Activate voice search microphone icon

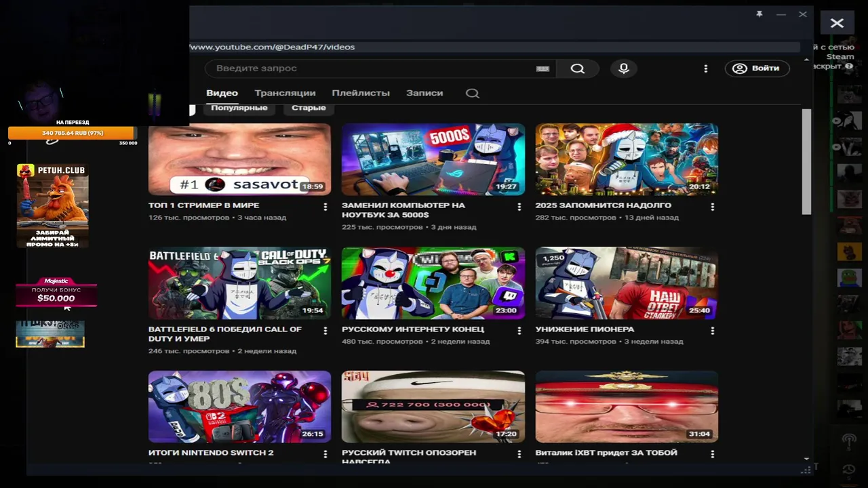(x=624, y=68)
